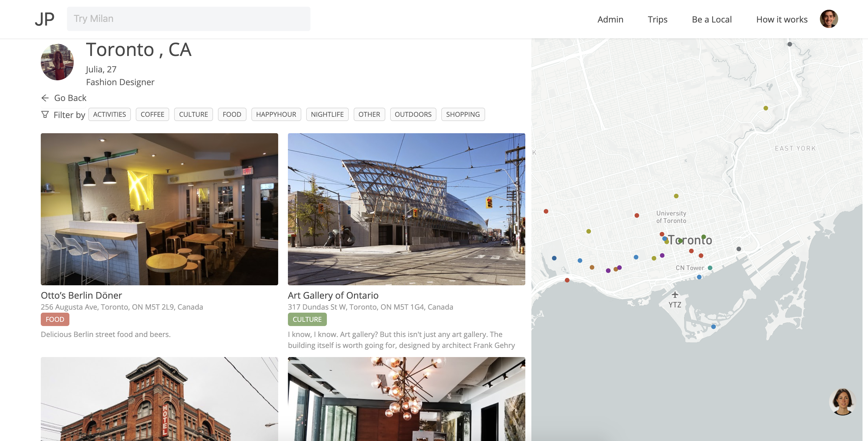Open the How it works page
The height and width of the screenshot is (441, 868).
(x=782, y=19)
